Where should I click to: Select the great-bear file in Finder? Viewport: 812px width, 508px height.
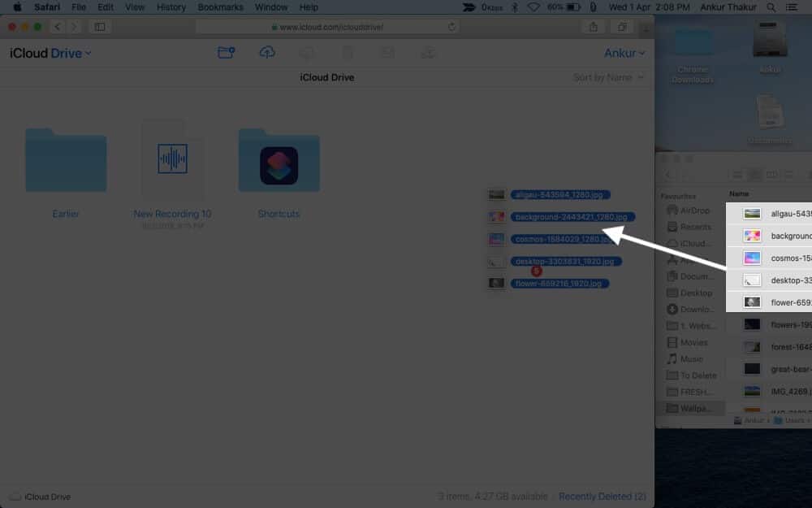(x=769, y=369)
